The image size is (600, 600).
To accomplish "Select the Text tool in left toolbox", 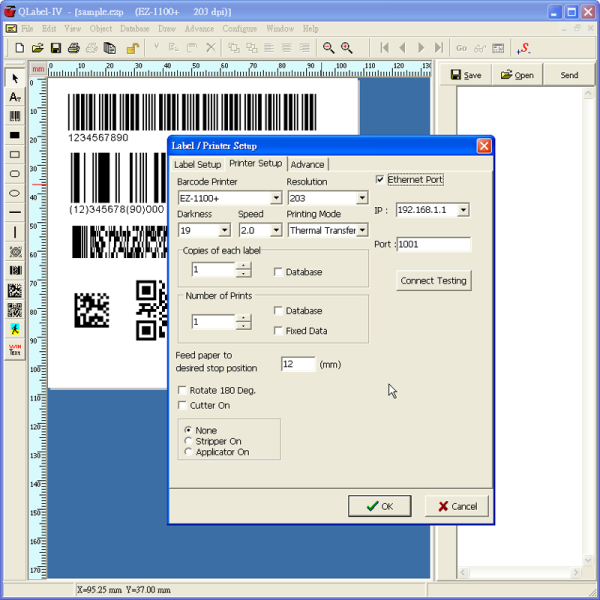I will coord(15,97).
